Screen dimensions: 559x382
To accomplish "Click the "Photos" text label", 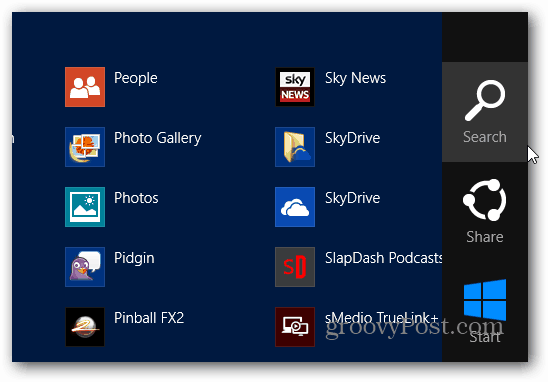I will 136,198.
